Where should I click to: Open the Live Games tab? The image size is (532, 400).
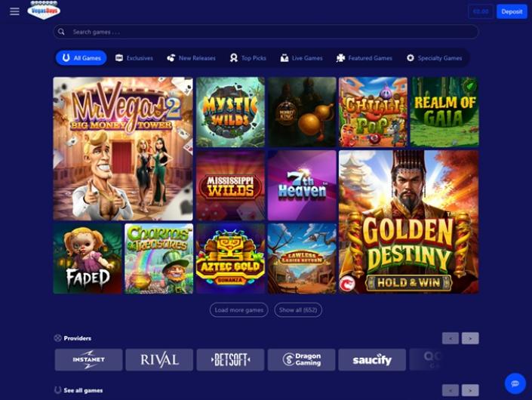click(301, 58)
